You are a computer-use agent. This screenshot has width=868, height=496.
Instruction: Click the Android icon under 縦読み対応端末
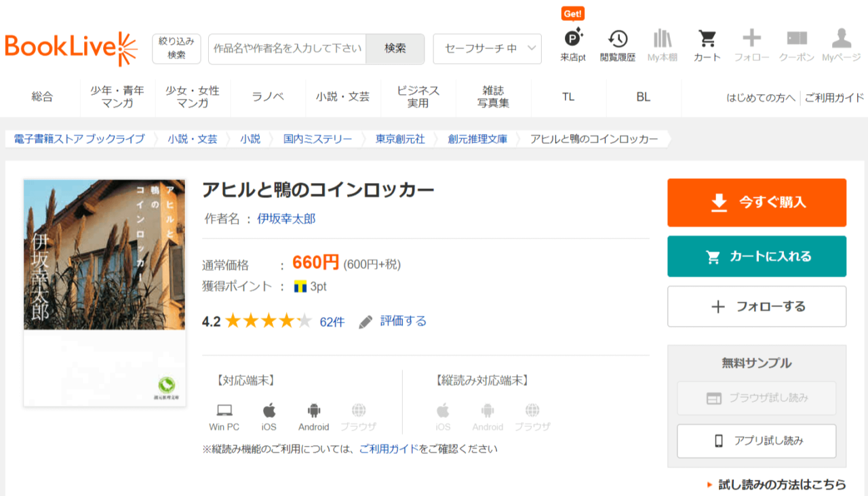coord(488,411)
